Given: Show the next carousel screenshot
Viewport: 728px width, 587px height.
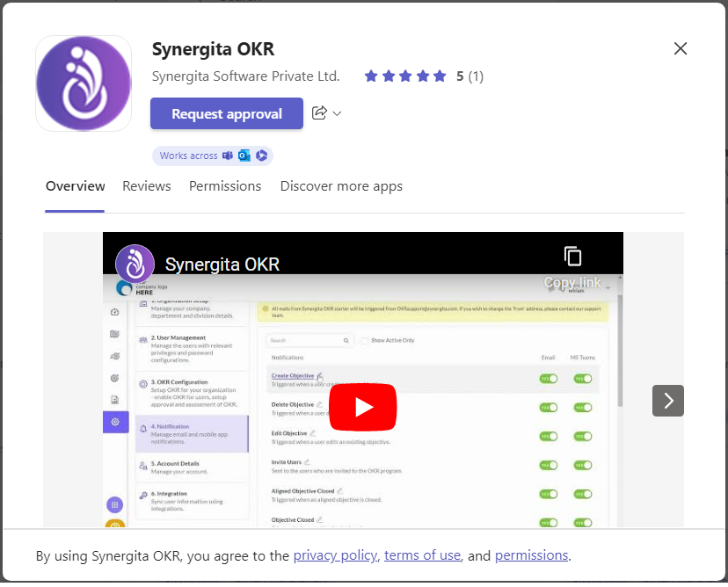Looking at the screenshot, I should pyautogui.click(x=667, y=401).
